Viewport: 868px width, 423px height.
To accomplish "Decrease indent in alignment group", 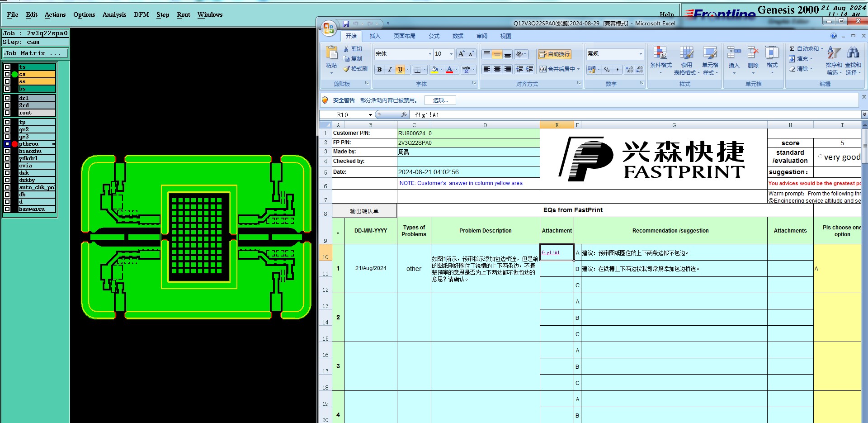I will (519, 69).
